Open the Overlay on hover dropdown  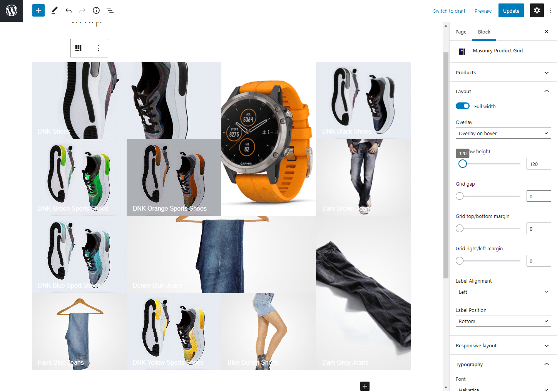[x=503, y=133]
